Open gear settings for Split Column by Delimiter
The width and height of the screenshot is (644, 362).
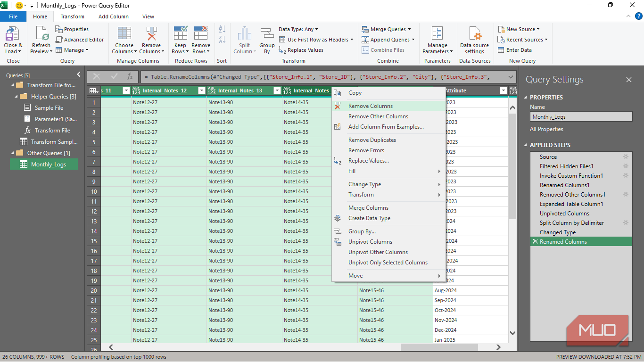tap(626, 222)
